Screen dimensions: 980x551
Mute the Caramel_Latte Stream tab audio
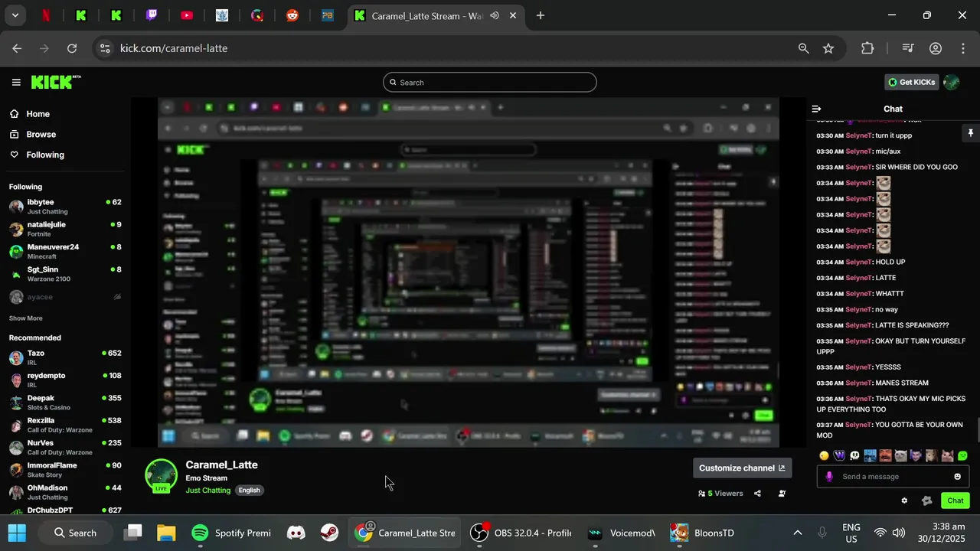(495, 15)
